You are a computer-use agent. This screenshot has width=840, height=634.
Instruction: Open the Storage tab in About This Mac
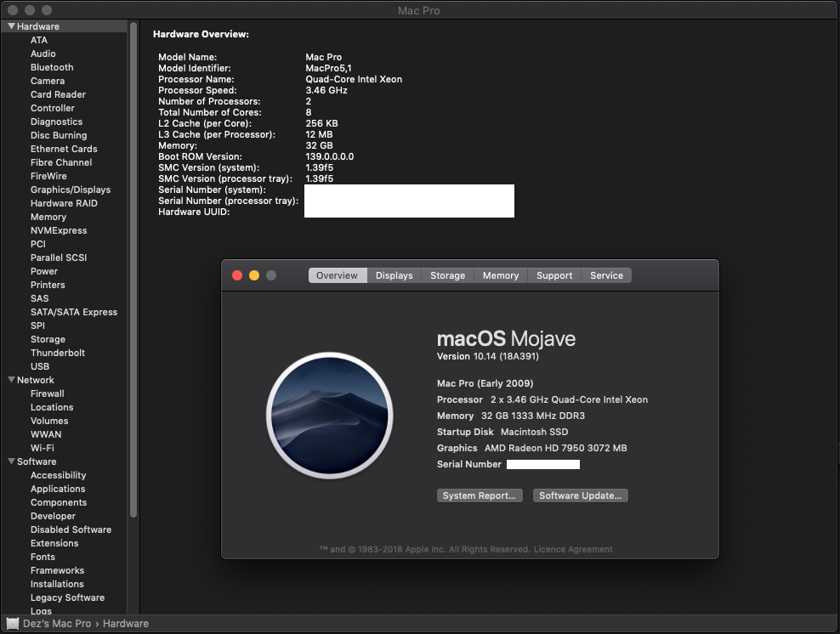point(448,275)
